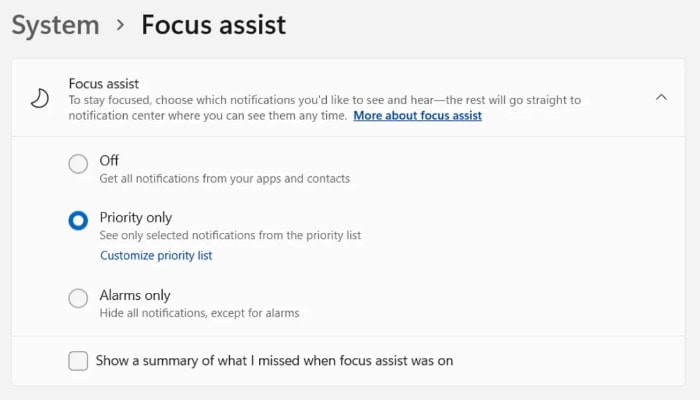Select the Alarms only radio button
Screen dimensions: 700x400
tap(78, 298)
